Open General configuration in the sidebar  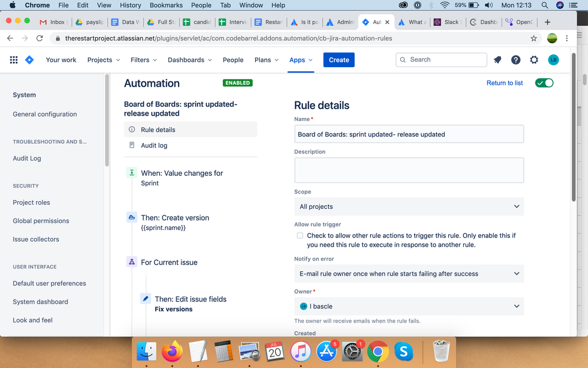click(45, 114)
